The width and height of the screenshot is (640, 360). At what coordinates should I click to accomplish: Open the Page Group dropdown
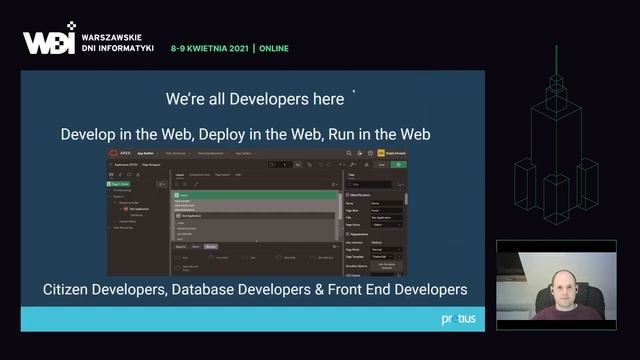[387, 224]
